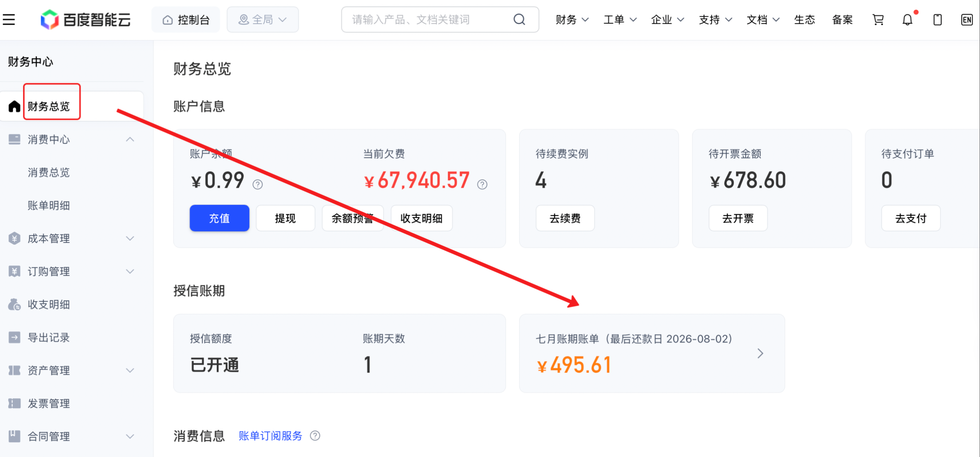Switch language with the EN icon
The image size is (980, 457).
coord(967,19)
